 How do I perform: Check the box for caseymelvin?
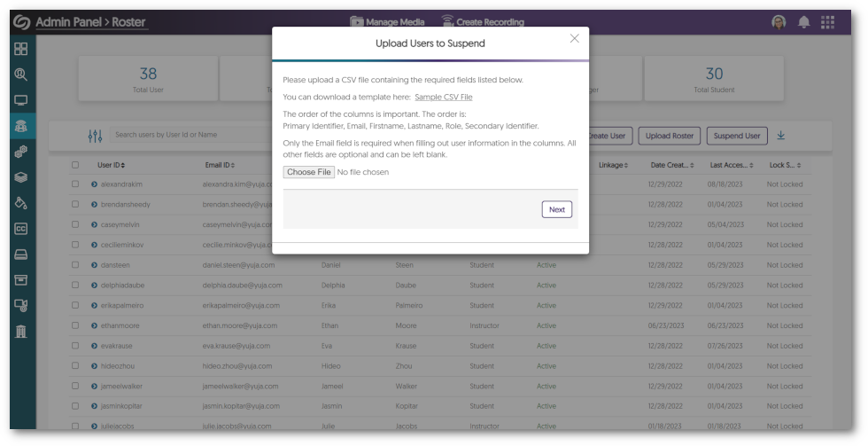(75, 224)
